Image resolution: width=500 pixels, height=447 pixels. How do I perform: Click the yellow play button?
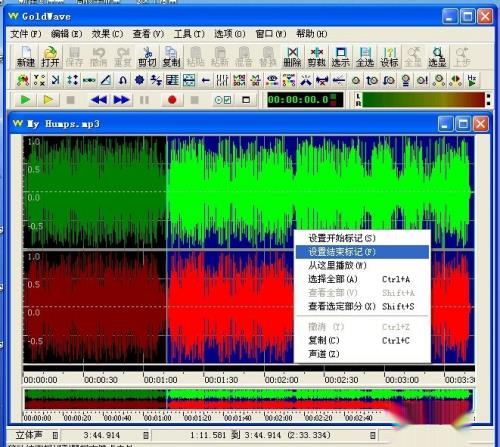click(48, 99)
